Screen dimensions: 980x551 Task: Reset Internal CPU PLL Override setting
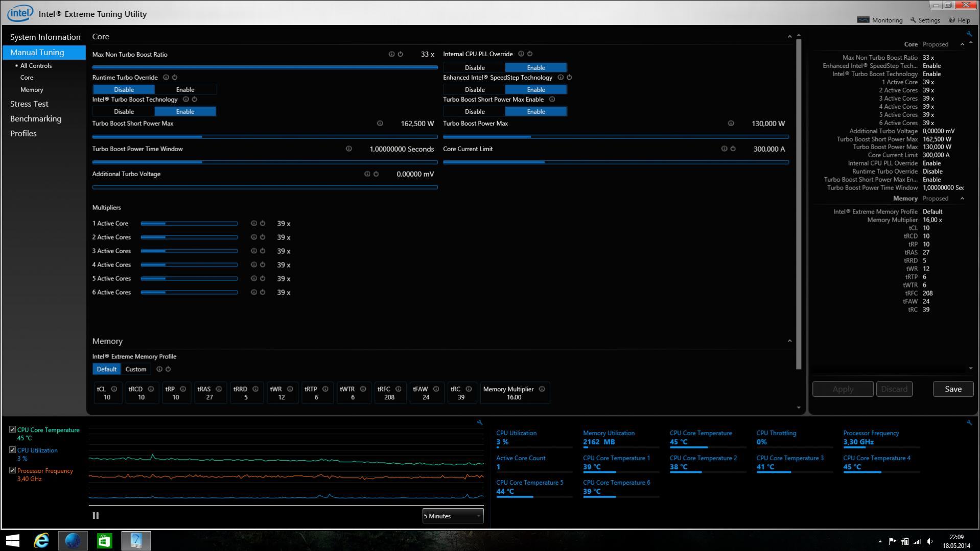click(530, 54)
